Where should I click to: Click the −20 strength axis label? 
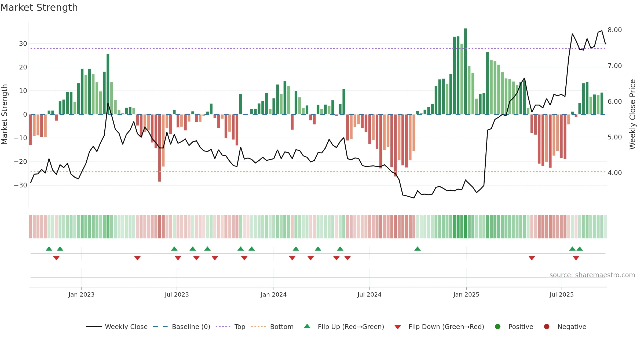click(21, 161)
